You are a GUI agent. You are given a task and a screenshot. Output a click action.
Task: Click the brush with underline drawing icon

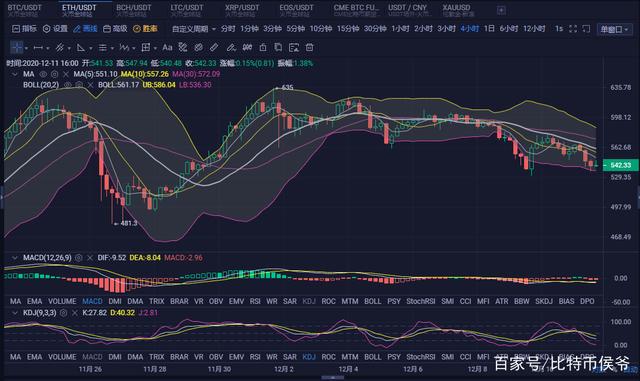[x=231, y=48]
